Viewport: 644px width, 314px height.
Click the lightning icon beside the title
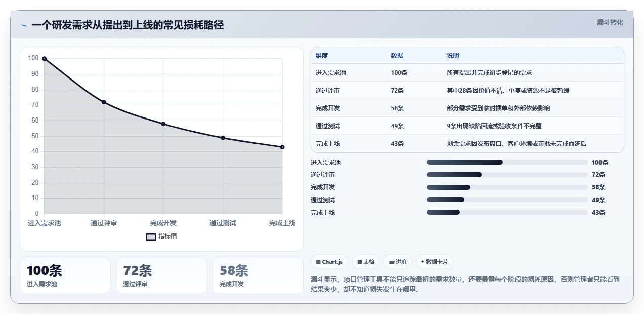point(24,25)
